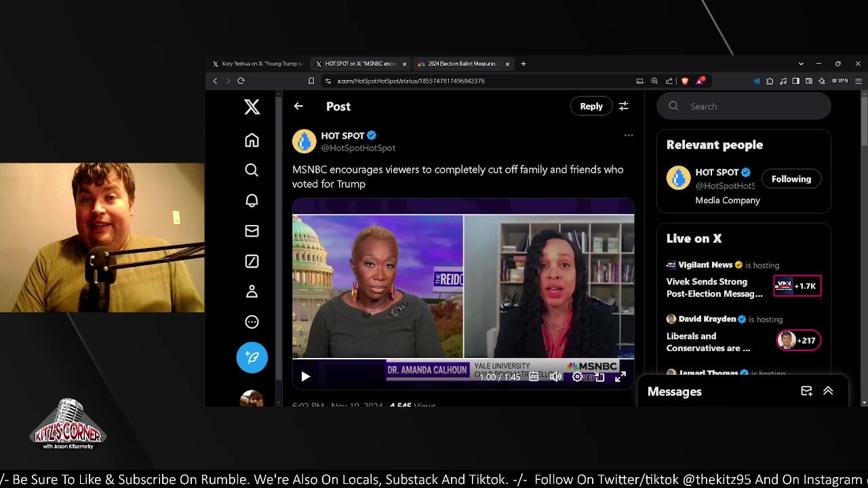Open video settings gear
The image size is (868, 488).
click(577, 377)
